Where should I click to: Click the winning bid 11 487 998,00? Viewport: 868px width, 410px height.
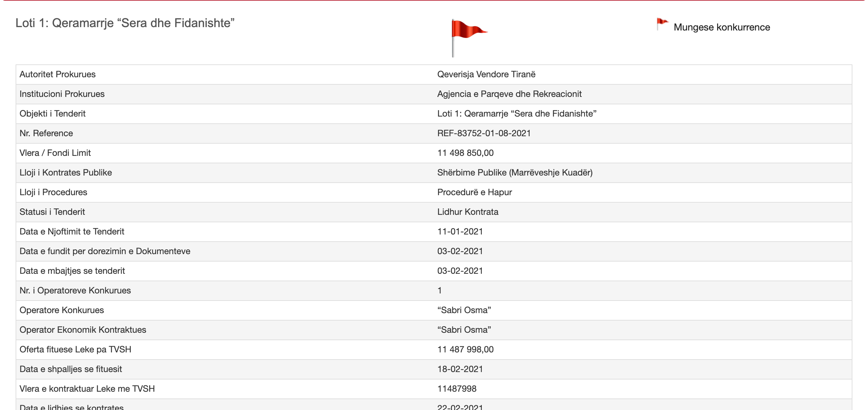coord(465,349)
